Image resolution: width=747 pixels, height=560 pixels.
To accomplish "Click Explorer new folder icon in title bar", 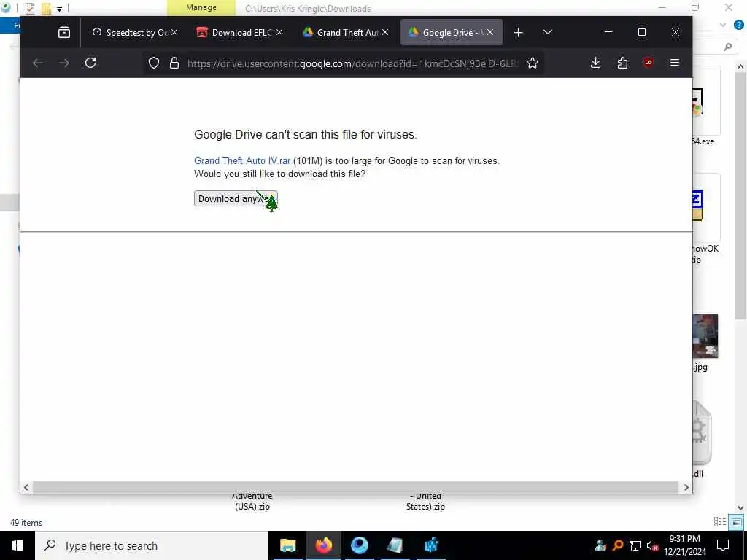I will coord(46,8).
